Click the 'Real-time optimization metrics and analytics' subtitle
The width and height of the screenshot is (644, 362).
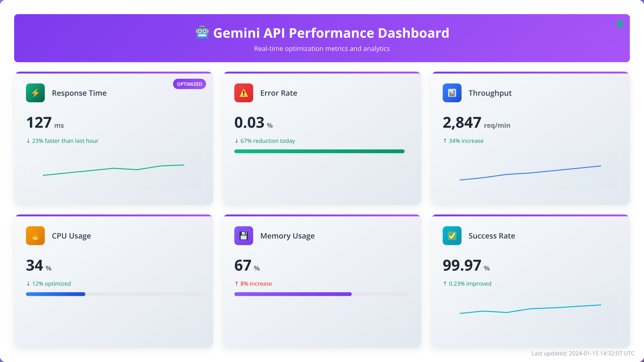[x=322, y=49]
